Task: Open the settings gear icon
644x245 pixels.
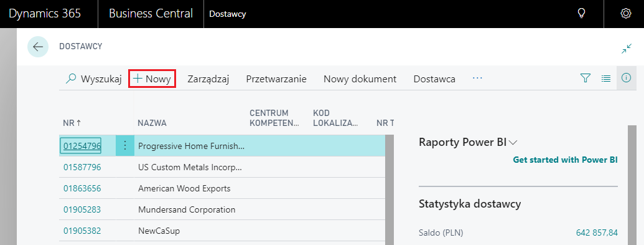Action: pyautogui.click(x=625, y=14)
